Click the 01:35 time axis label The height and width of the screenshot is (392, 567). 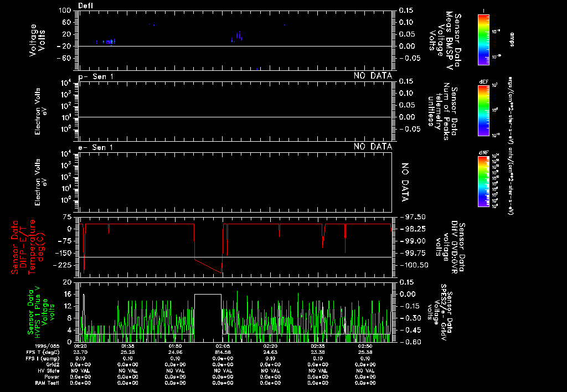click(128, 344)
